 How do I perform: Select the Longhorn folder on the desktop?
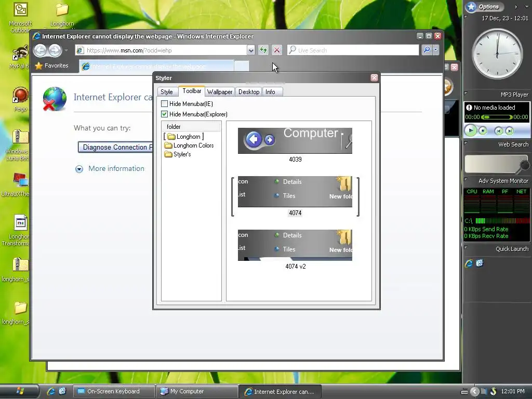pos(62,15)
